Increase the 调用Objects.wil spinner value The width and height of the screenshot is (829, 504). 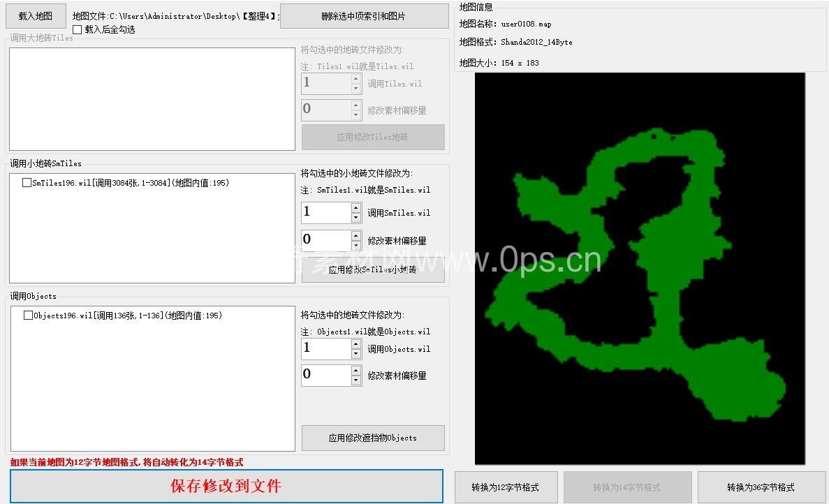[x=356, y=344]
